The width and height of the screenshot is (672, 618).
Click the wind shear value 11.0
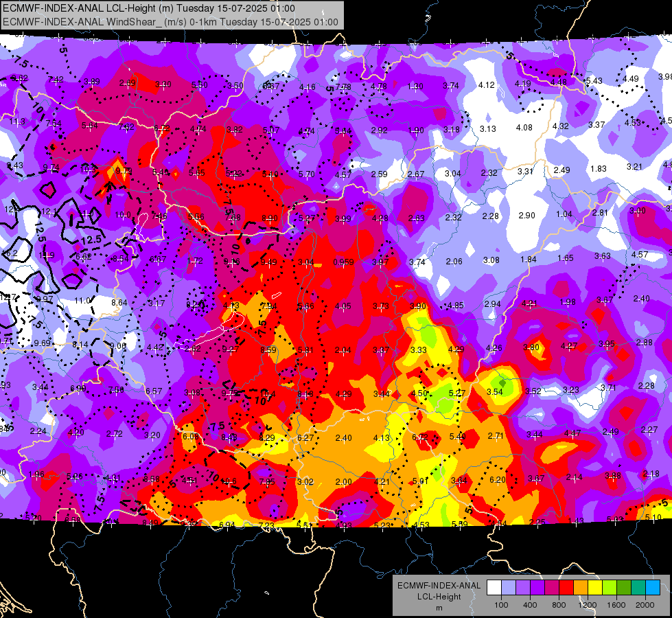pyautogui.click(x=82, y=300)
